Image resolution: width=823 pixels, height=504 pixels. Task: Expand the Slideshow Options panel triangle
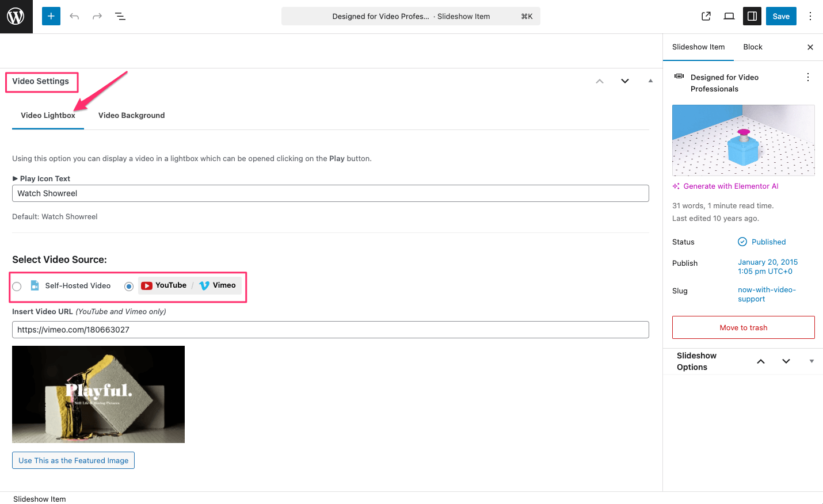tap(811, 361)
